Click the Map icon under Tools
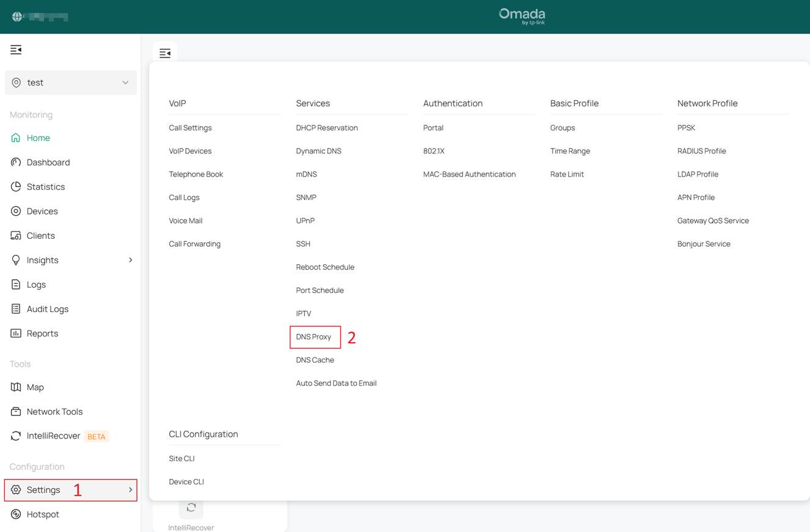This screenshot has width=810, height=532. pyautogui.click(x=16, y=387)
